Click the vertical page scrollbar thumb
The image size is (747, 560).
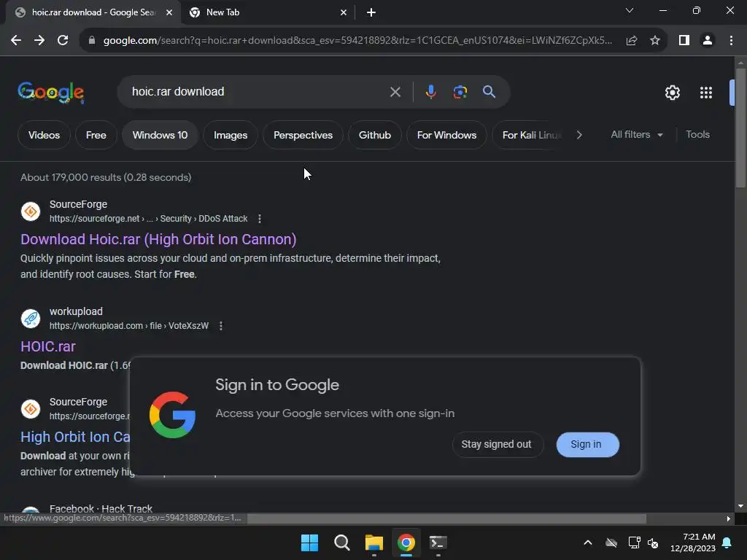[x=740, y=128]
